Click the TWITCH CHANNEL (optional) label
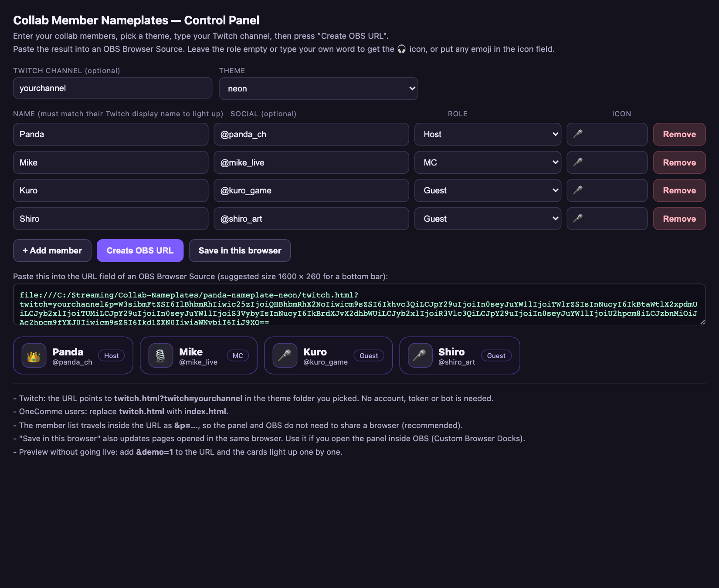The width and height of the screenshot is (719, 588). coord(67,71)
